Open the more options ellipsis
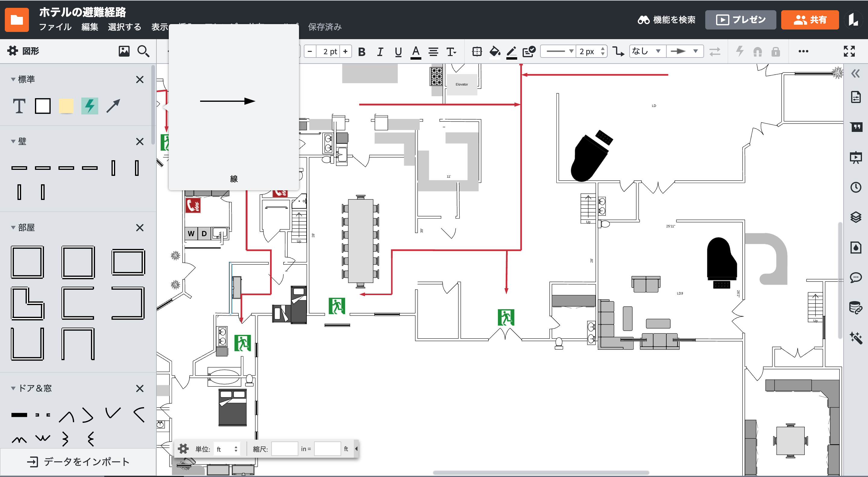The height and width of the screenshot is (477, 868). 803,51
